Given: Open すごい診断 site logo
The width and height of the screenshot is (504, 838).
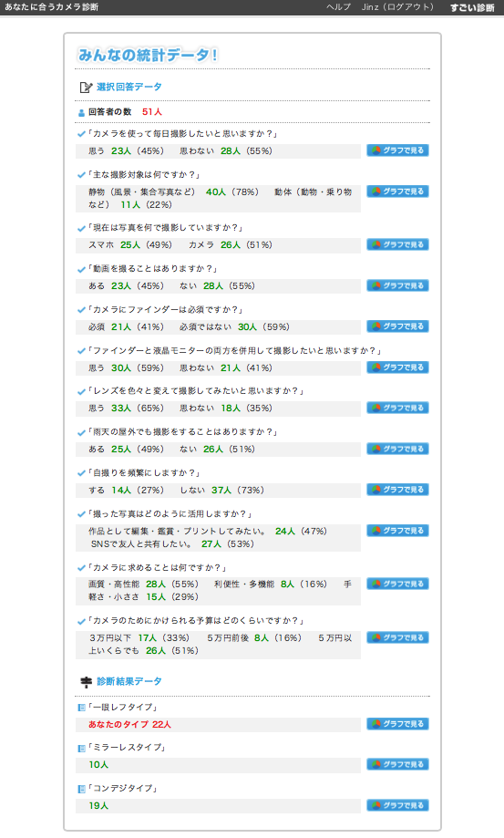Looking at the screenshot, I should (x=472, y=7).
